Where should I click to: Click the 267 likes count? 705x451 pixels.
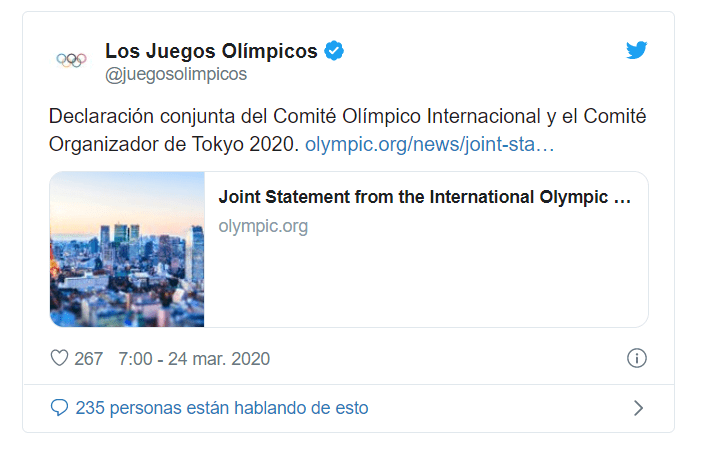click(89, 358)
